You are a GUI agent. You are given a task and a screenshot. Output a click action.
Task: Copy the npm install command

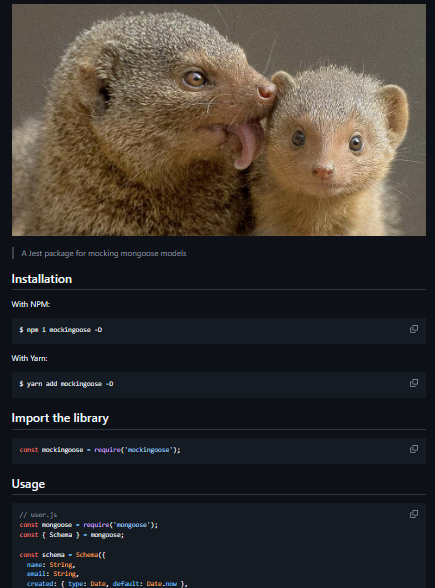pos(414,329)
